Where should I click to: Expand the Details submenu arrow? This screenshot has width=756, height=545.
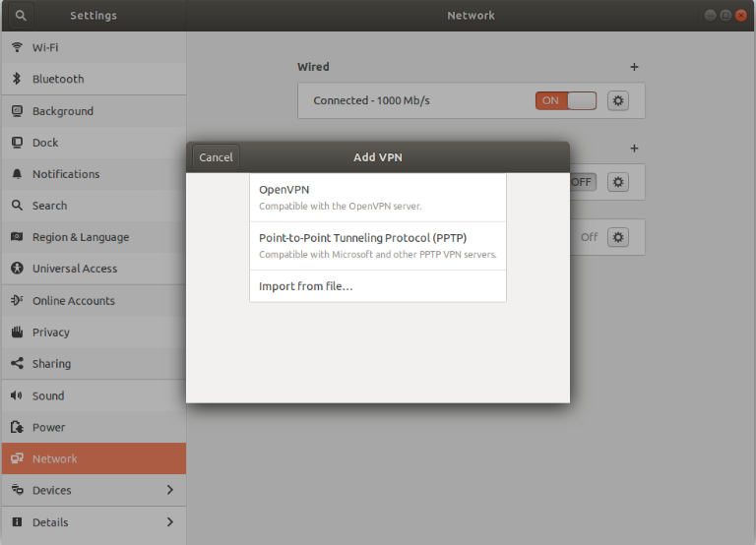[x=169, y=522]
